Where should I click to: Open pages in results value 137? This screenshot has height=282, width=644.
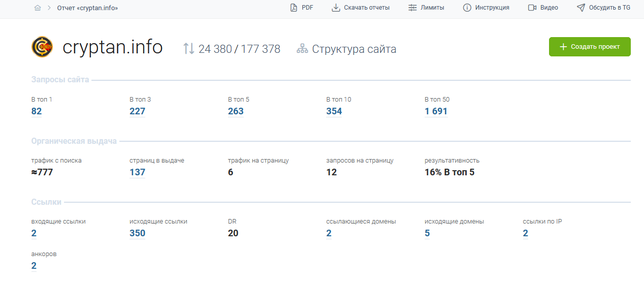[138, 172]
